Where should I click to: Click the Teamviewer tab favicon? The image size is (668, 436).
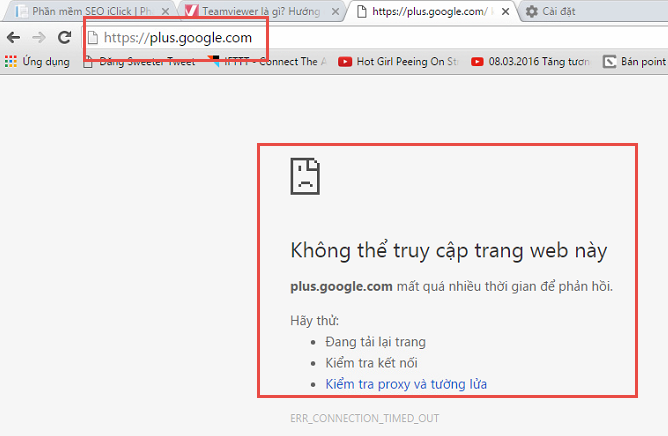(191, 11)
